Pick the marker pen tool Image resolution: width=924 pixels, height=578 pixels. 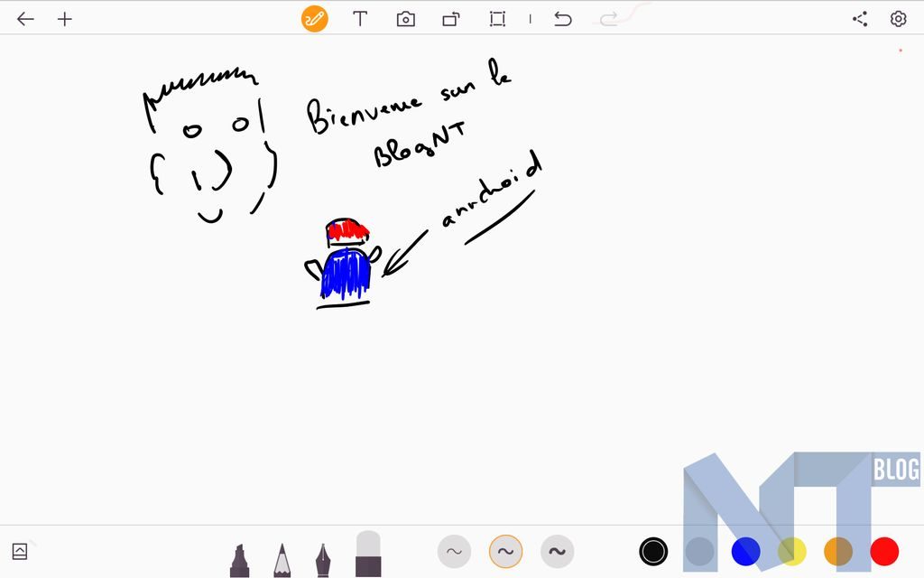point(239,560)
